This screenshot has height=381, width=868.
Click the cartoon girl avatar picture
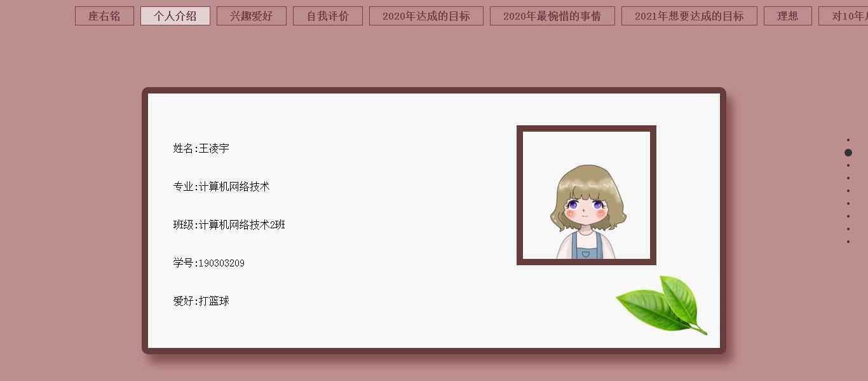coord(587,195)
